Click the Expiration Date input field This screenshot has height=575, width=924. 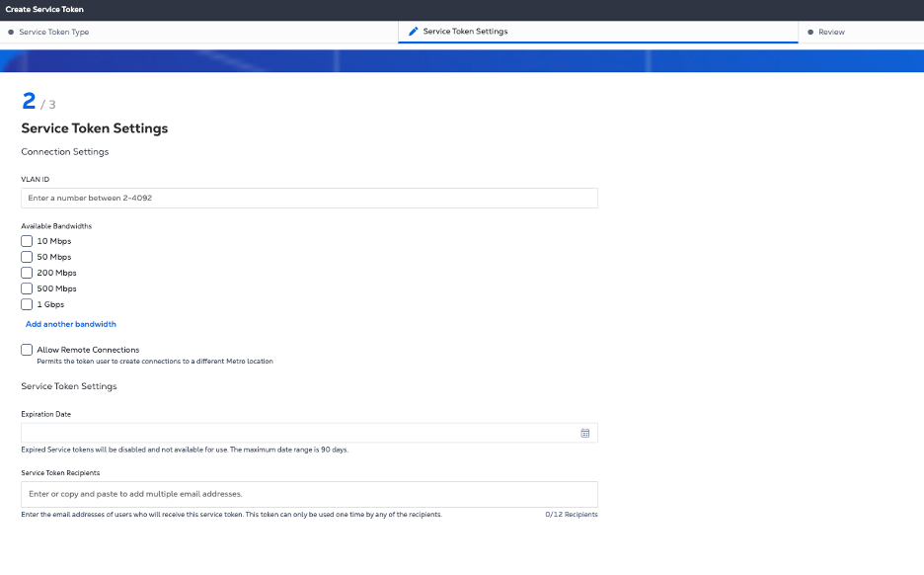(x=296, y=433)
